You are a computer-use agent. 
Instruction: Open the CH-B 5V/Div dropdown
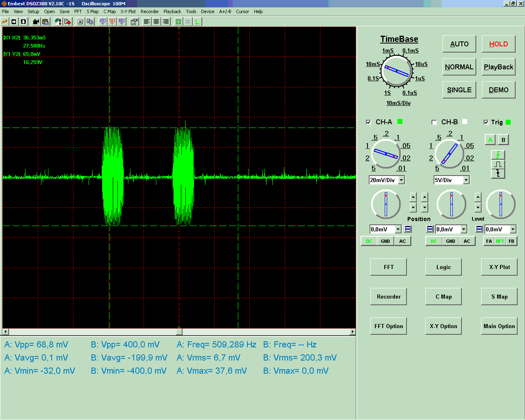pos(466,180)
